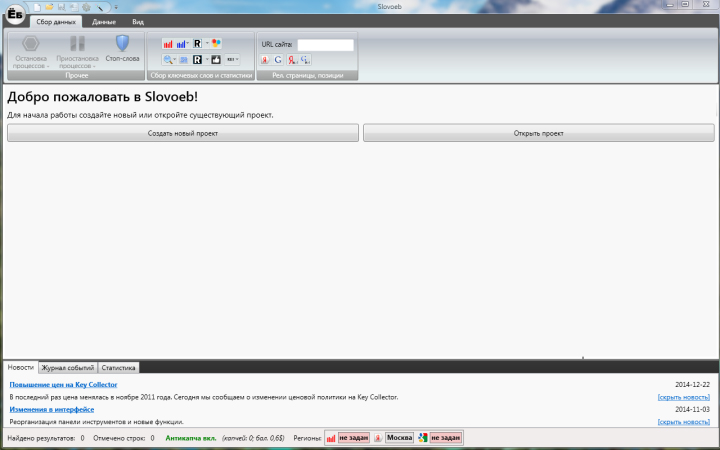The width and height of the screenshot is (720, 450).
Task: Click the Yandex region Москва button
Action: 399,438
